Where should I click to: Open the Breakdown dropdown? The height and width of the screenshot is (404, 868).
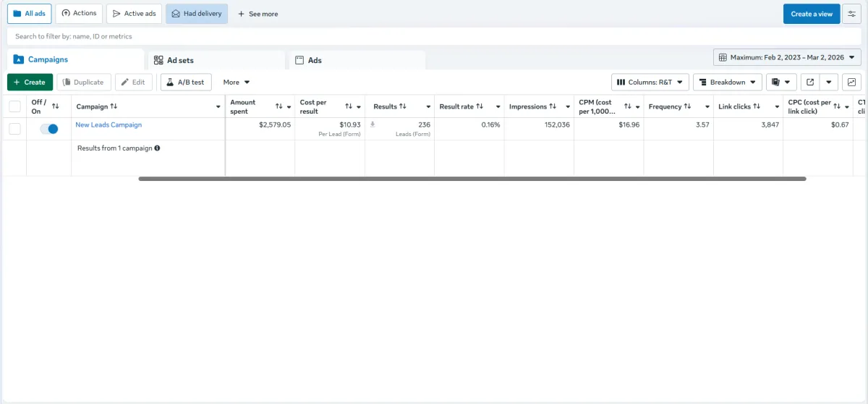[x=728, y=83]
